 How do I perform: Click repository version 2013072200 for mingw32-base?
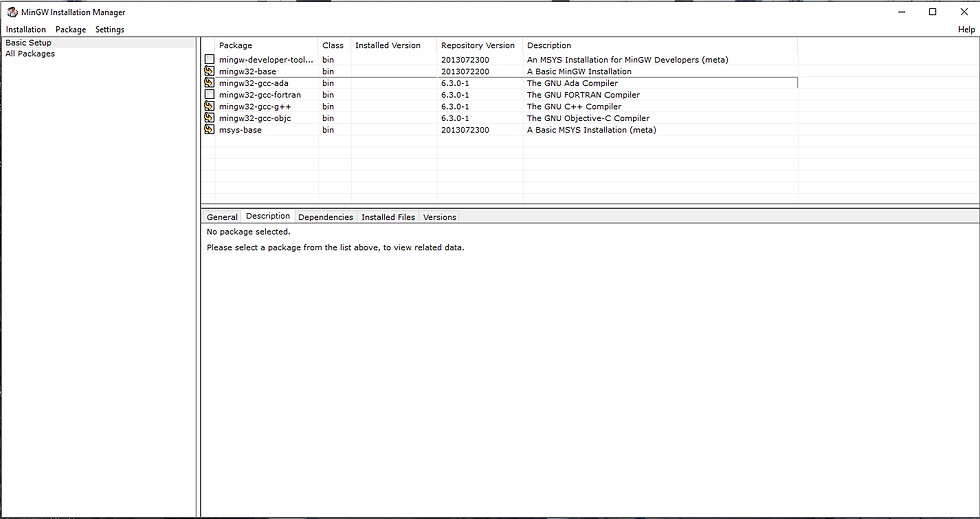pos(465,71)
